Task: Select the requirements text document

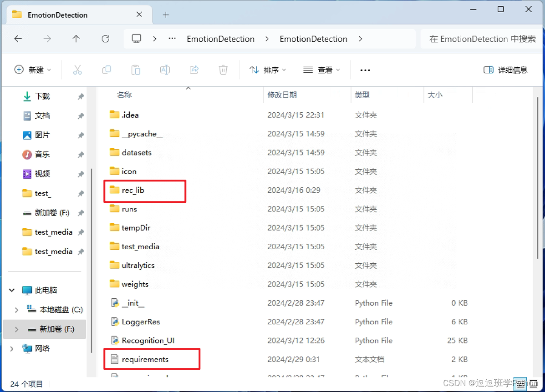Action: pos(145,359)
